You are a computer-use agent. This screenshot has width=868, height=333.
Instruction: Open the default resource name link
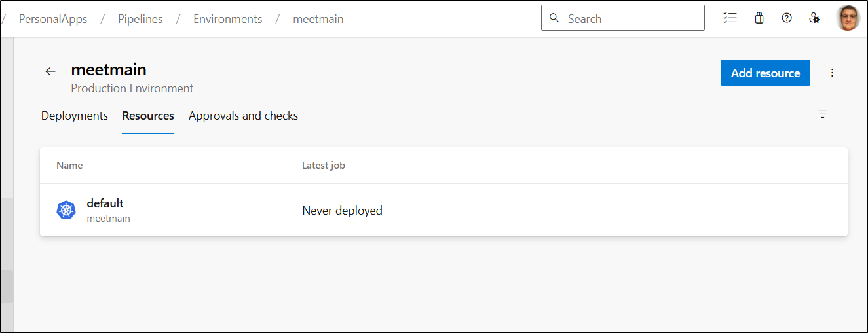pyautogui.click(x=105, y=203)
